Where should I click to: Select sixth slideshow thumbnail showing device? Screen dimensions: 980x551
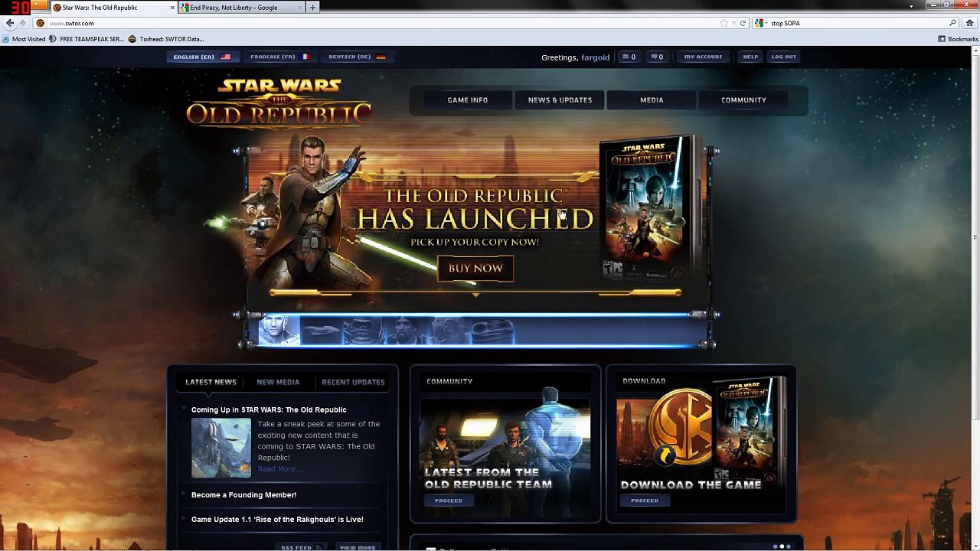click(492, 331)
